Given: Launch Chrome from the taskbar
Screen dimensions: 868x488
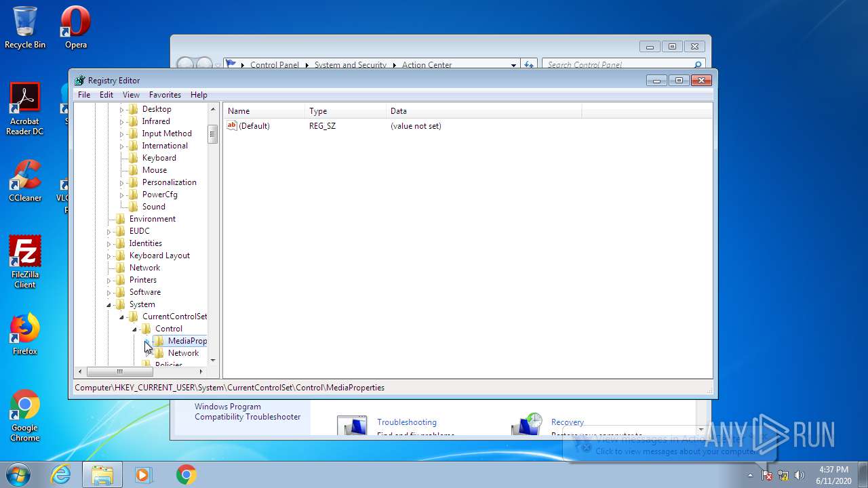Looking at the screenshot, I should pos(186,474).
